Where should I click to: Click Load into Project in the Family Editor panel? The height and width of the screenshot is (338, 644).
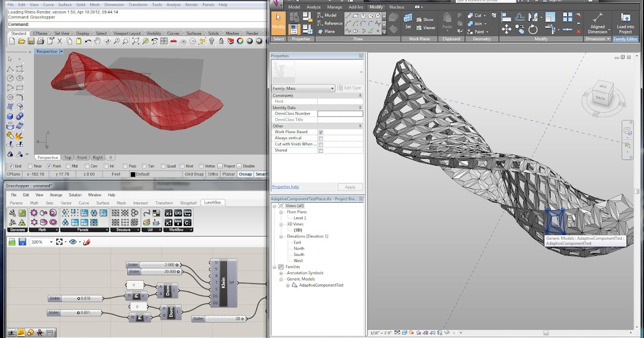pyautogui.click(x=625, y=21)
